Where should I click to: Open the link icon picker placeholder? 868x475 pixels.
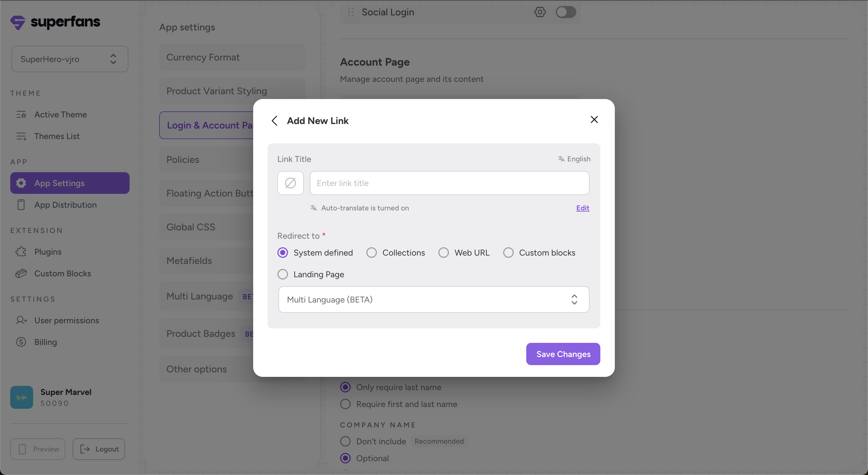tap(290, 183)
